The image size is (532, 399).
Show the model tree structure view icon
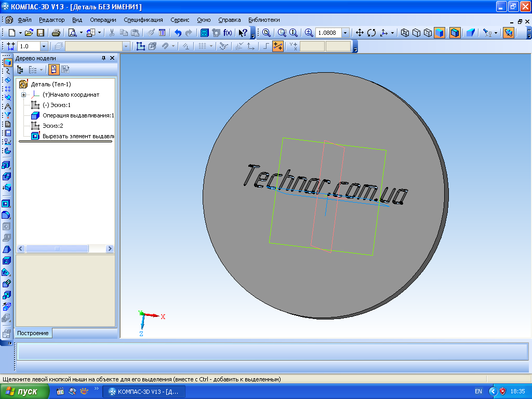coord(20,70)
